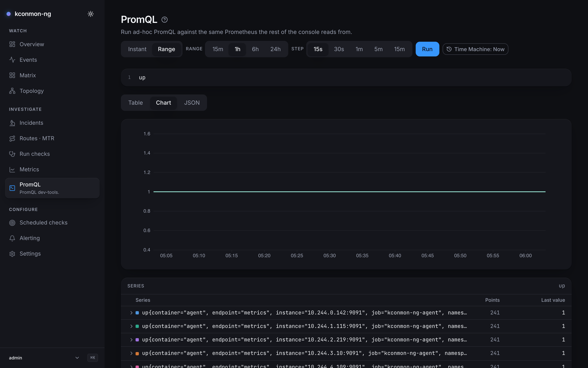Click the kconmon-ng app title
588x368 pixels.
tap(33, 14)
